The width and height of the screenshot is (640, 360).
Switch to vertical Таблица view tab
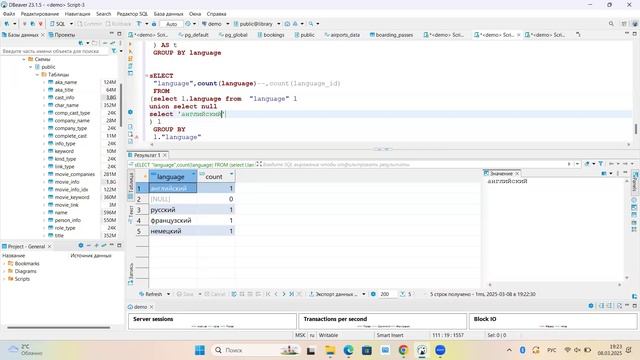tap(131, 185)
